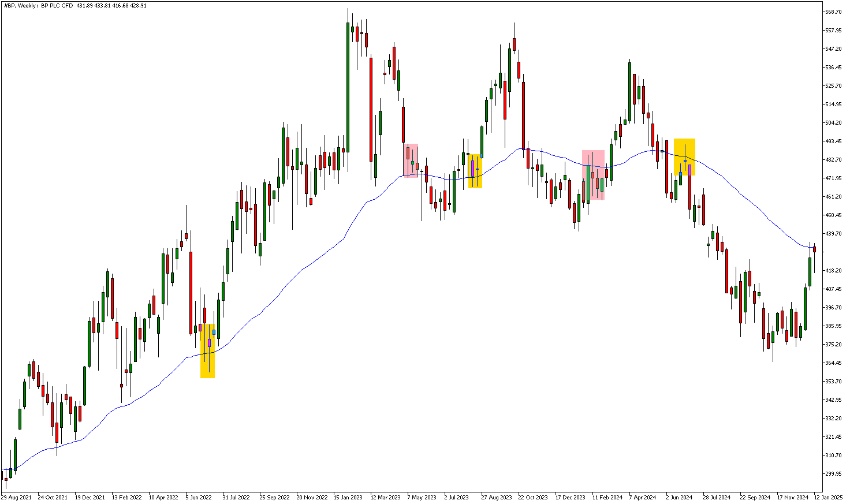Select the open price value 431.89
This screenshot has height=504, width=850.
[x=85, y=5]
